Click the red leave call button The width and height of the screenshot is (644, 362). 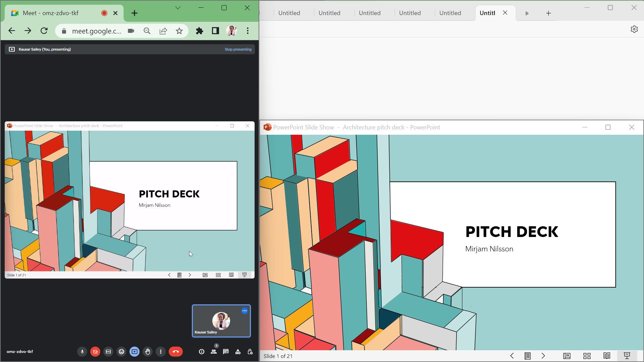pos(176,352)
